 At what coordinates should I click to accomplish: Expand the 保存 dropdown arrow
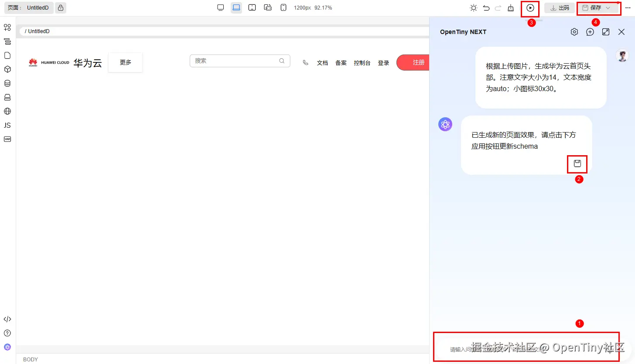click(608, 8)
